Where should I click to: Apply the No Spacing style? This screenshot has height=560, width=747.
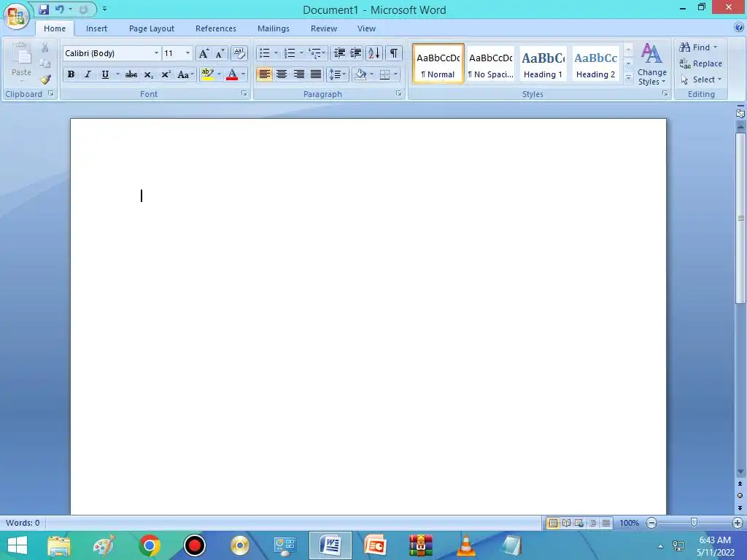pyautogui.click(x=491, y=64)
